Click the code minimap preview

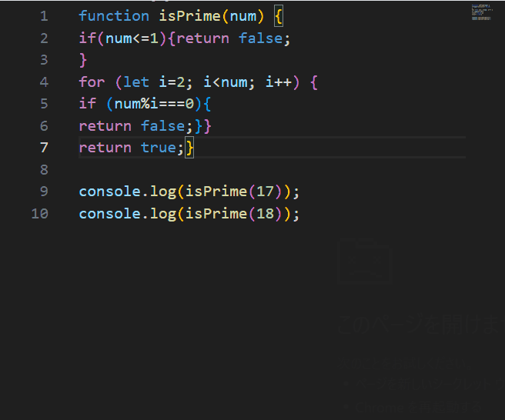tap(481, 13)
